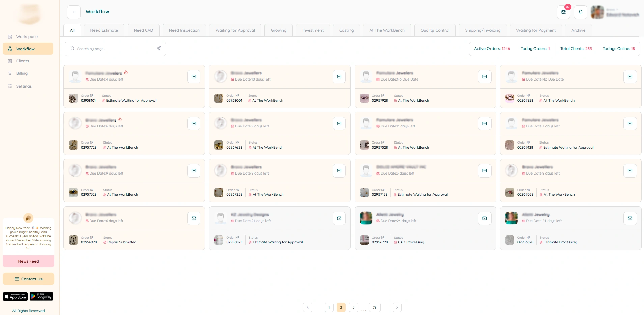Open the Quality Control tab

[x=435, y=30]
